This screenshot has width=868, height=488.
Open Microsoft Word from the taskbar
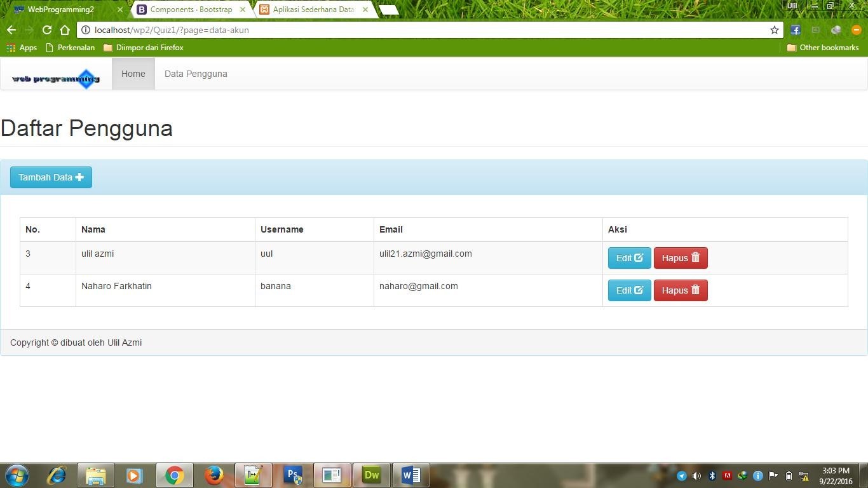410,475
